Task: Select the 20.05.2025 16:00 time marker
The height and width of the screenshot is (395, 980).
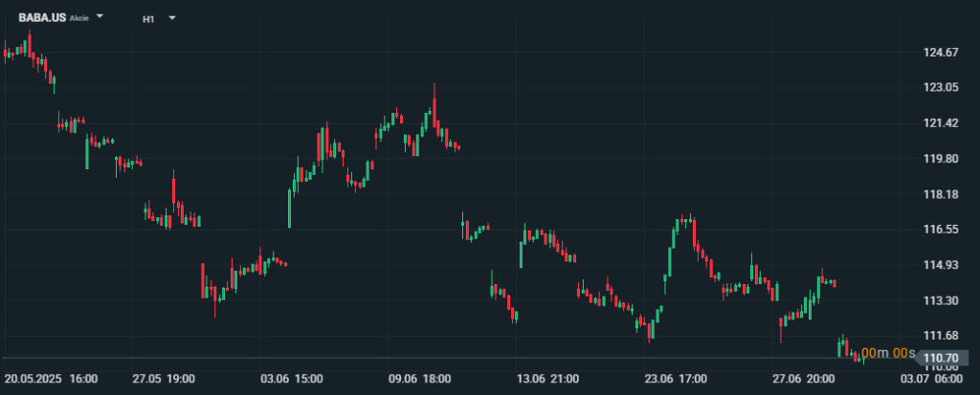Action: [x=51, y=379]
